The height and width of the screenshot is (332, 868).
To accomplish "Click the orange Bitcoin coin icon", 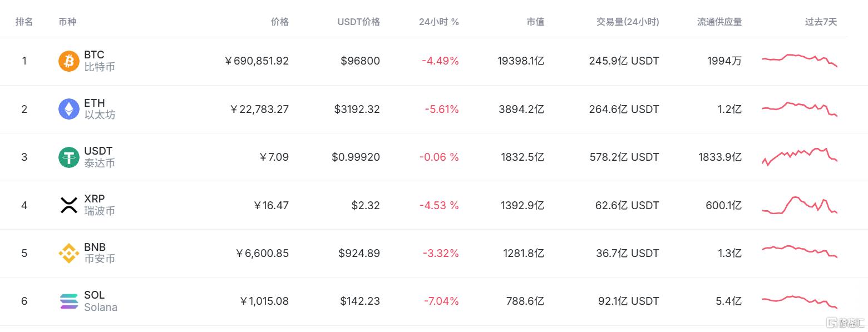I will pyautogui.click(x=69, y=61).
